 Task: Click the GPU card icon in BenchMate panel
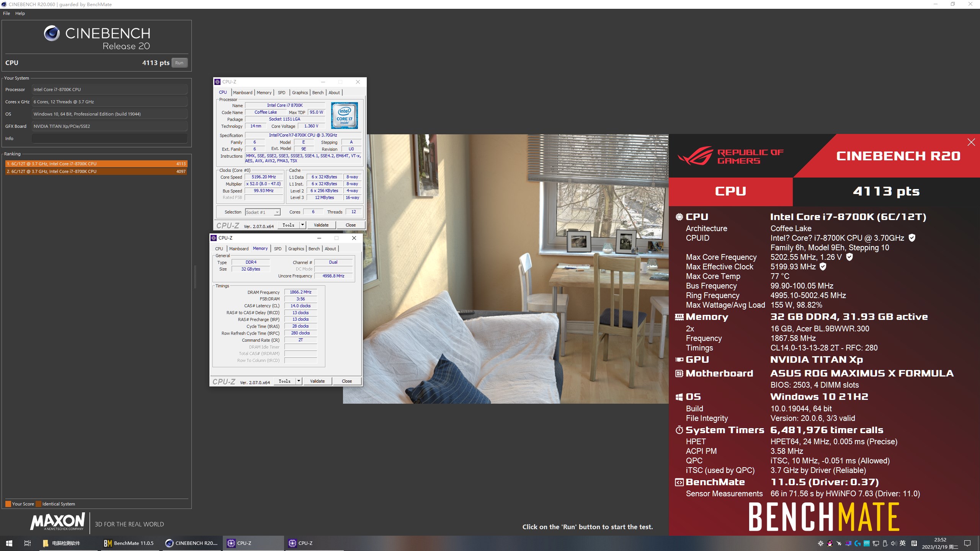(x=679, y=360)
